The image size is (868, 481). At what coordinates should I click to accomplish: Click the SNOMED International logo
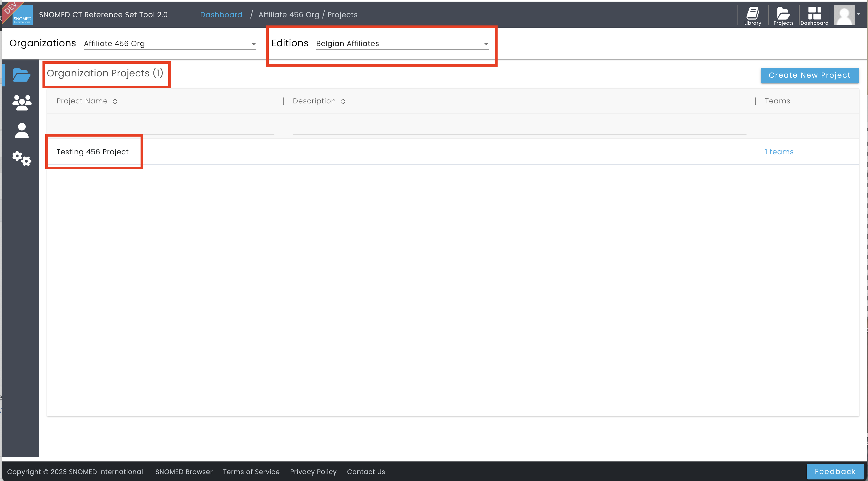pyautogui.click(x=22, y=15)
